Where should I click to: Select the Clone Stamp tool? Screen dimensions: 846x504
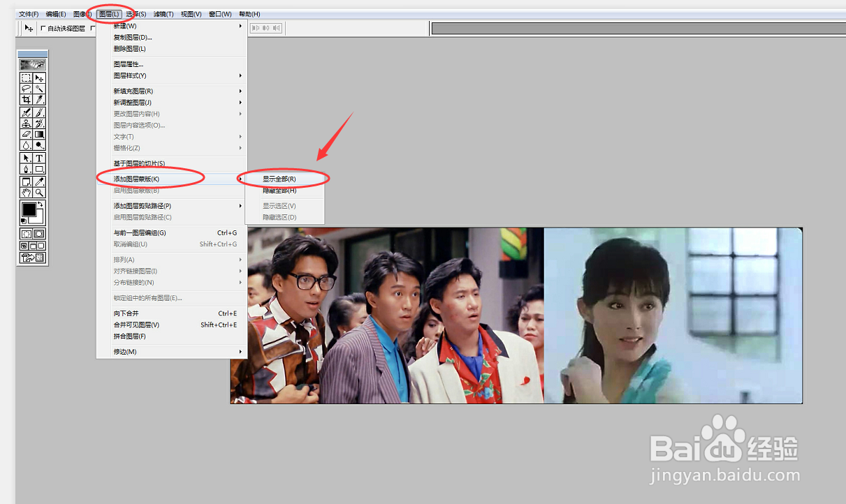pyautogui.click(x=26, y=122)
